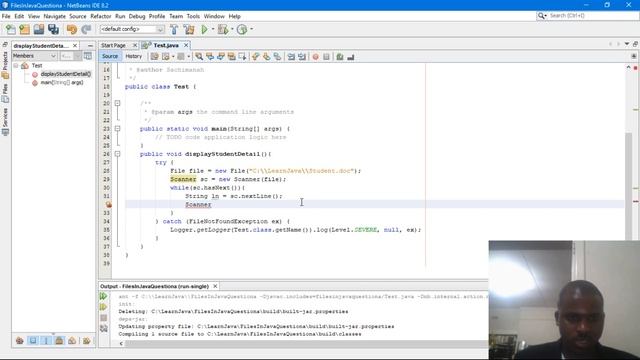Viewport: 640px width, 360px height.
Task: Click the Start Macro Recording red icon
Action: pos(316,57)
